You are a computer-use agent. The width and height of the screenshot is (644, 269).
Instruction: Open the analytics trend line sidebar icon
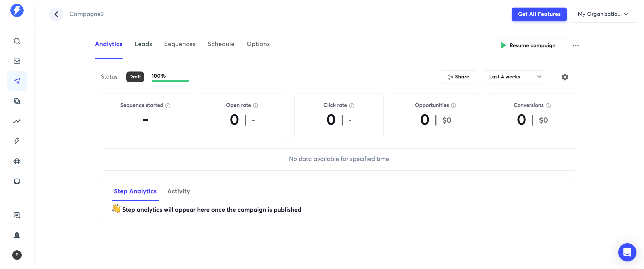click(17, 121)
